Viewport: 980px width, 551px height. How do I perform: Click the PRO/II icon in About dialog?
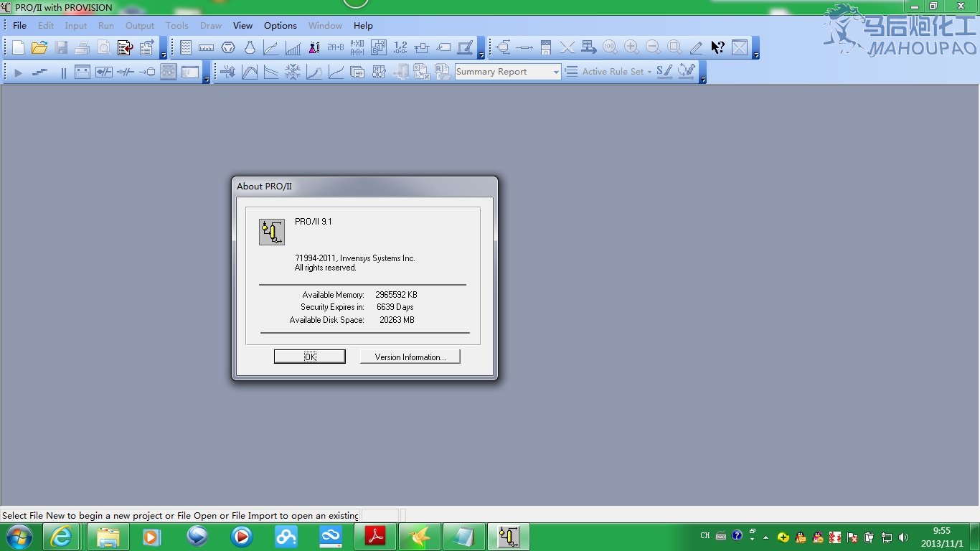coord(272,232)
